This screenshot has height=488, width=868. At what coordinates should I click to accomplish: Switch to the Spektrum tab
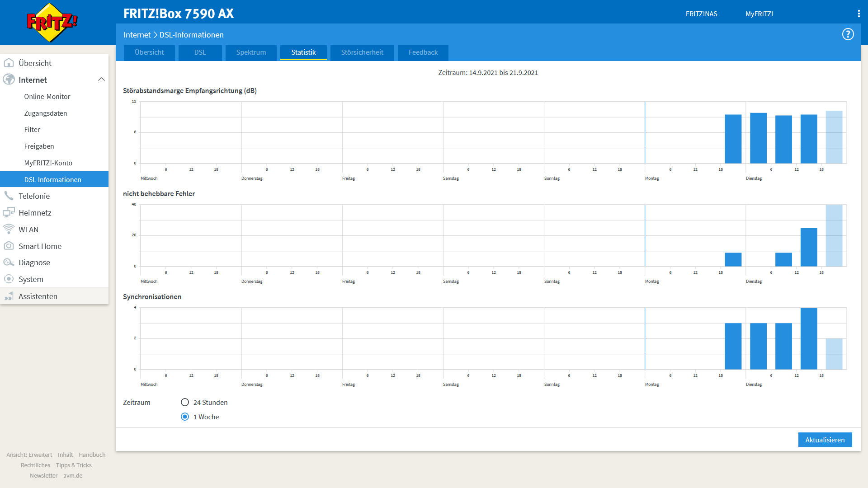tap(251, 52)
